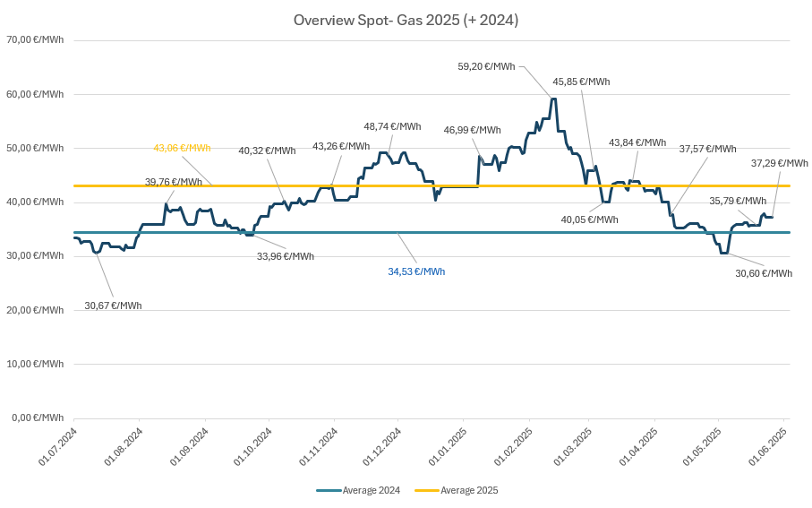Click the 45,85 €/MWh data label
The image size is (812, 508).
point(581,82)
